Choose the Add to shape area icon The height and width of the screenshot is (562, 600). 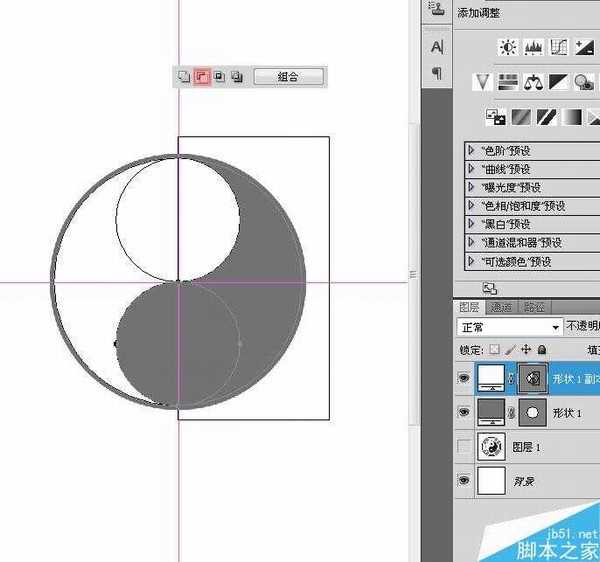point(183,76)
